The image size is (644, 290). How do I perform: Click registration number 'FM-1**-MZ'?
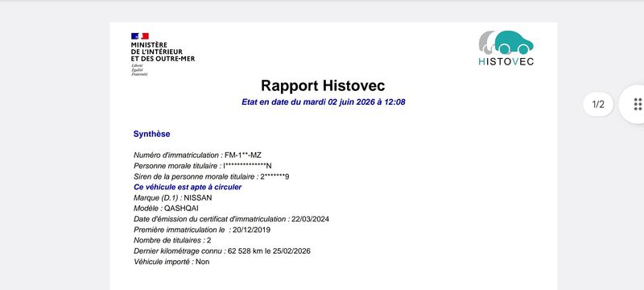[x=243, y=155]
